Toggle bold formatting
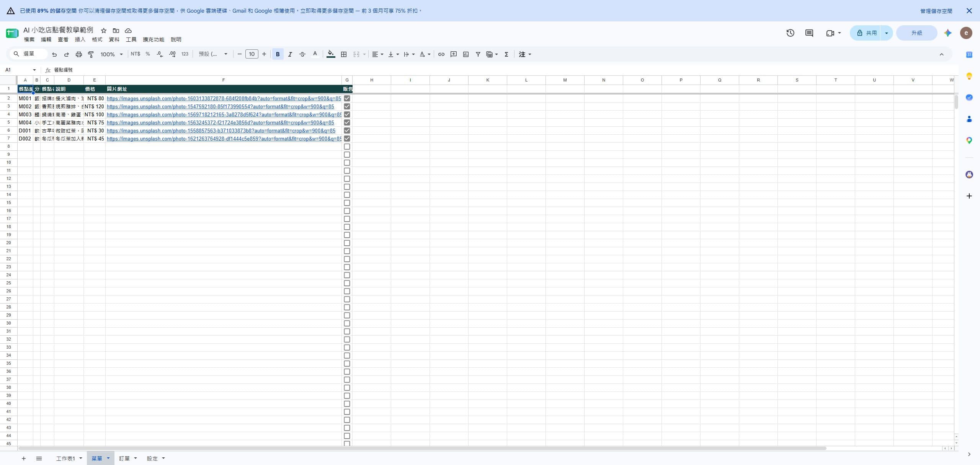980x465 pixels. [278, 54]
